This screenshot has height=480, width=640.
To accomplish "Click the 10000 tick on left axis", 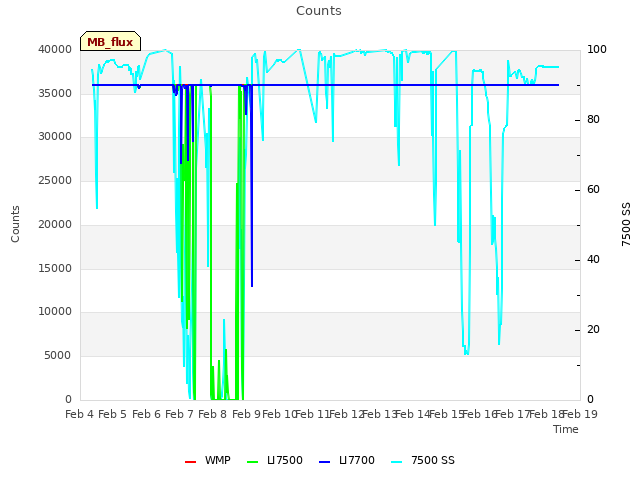I will 55,311.
